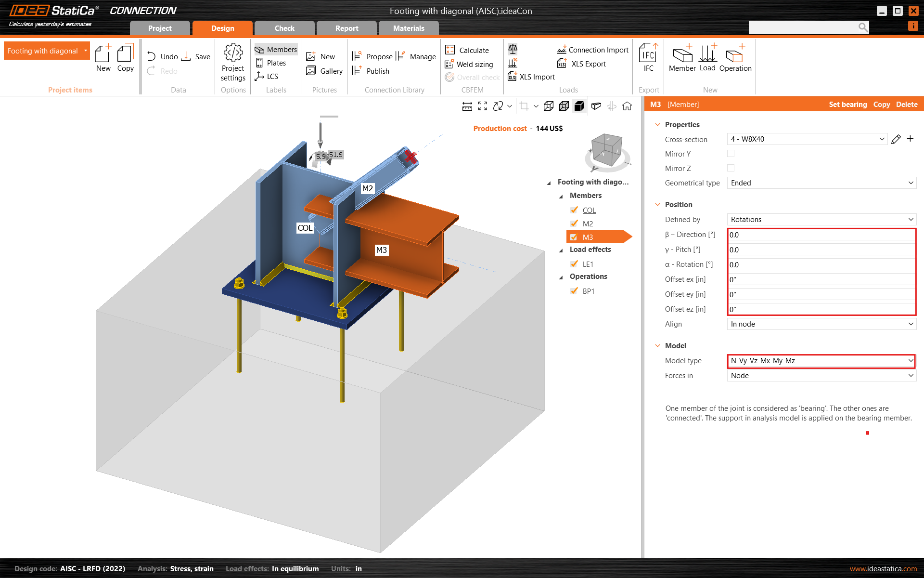Collapse the Position section

(658, 205)
